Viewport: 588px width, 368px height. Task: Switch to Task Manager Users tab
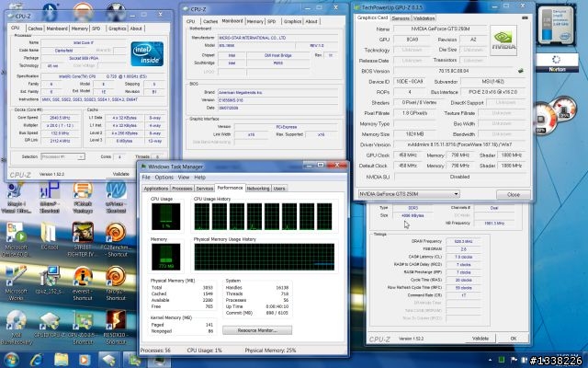[x=279, y=189]
